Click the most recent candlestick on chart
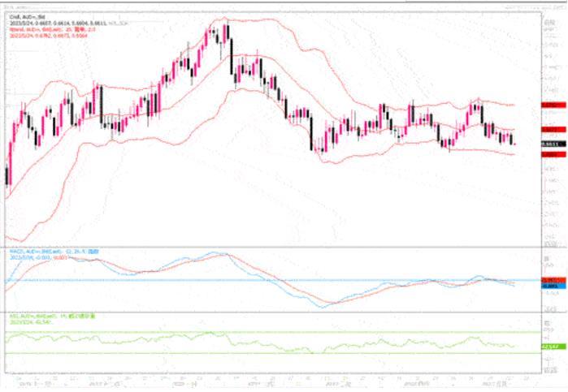Viewport: 568px width, 392px height. click(514, 142)
